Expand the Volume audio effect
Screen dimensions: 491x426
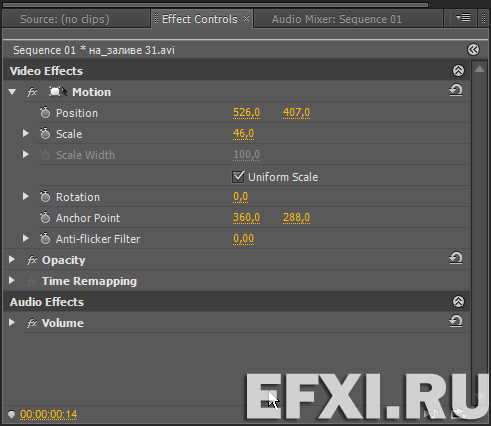[12, 323]
